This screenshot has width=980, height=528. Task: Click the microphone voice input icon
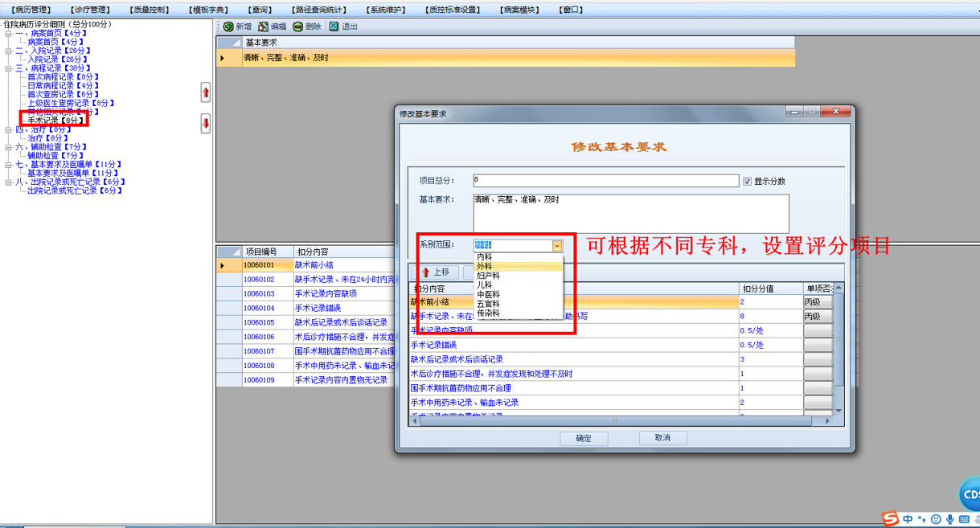949,520
